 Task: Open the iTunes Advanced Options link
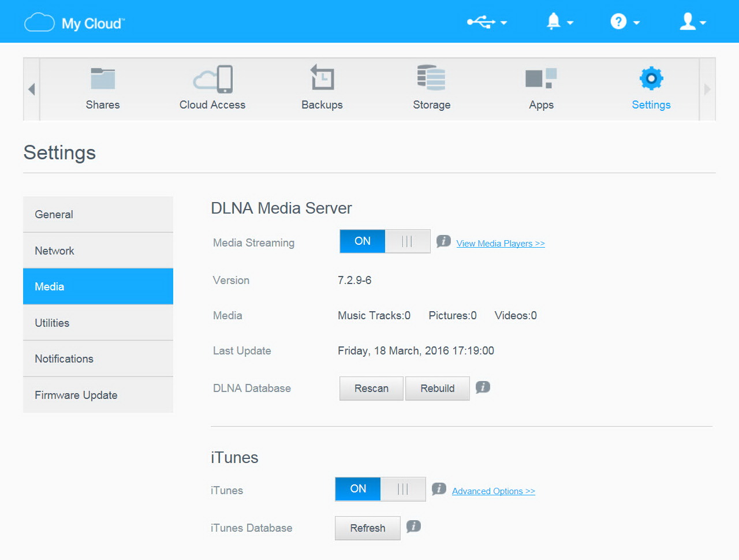494,491
